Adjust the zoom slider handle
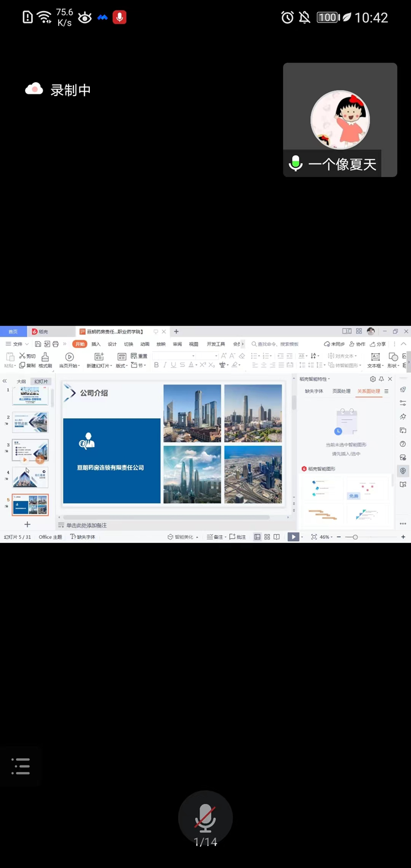This screenshot has height=868, width=411. pos(355,537)
